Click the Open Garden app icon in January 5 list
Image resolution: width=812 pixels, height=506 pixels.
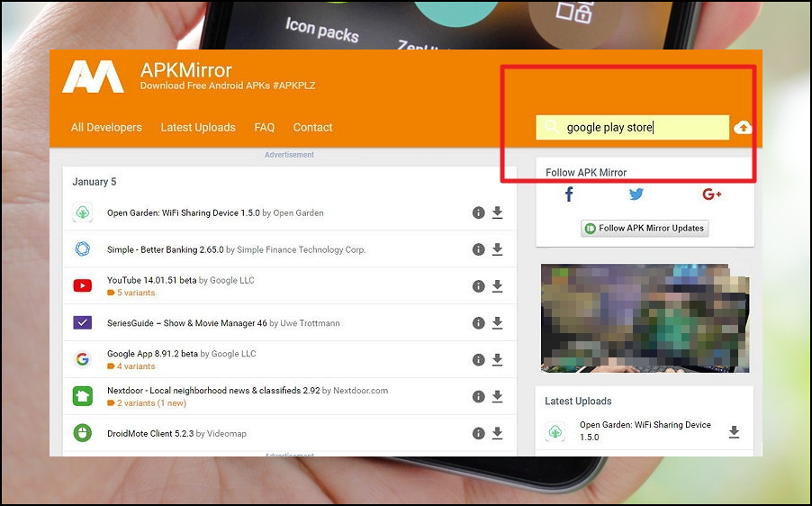(82, 212)
